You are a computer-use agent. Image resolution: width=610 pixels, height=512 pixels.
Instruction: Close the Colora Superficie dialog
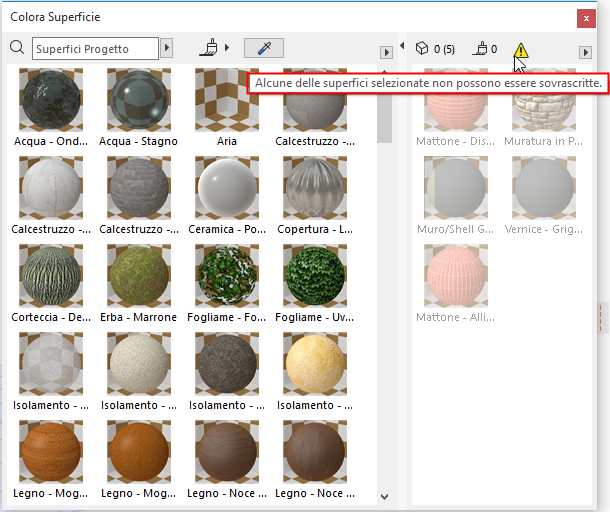click(584, 18)
